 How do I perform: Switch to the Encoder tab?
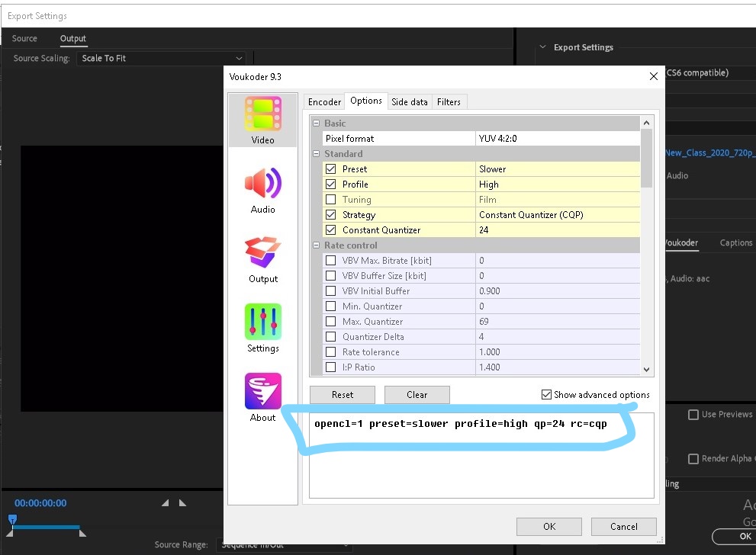click(324, 102)
